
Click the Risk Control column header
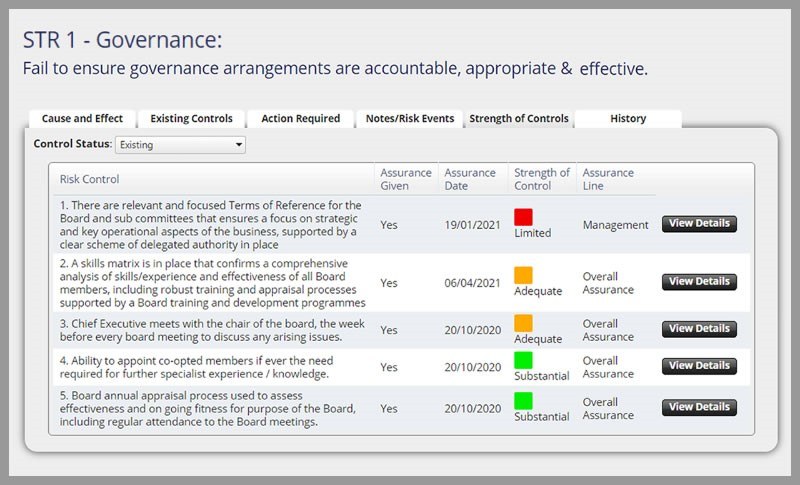click(89, 179)
